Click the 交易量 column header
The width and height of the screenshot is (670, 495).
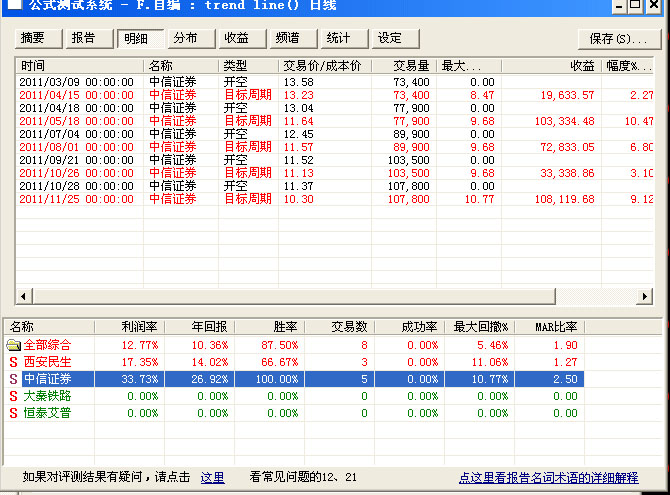point(404,66)
